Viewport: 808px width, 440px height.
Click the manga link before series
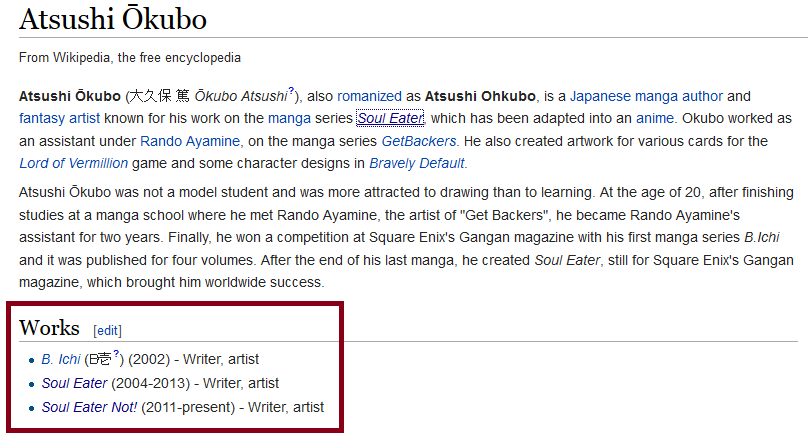(x=289, y=119)
